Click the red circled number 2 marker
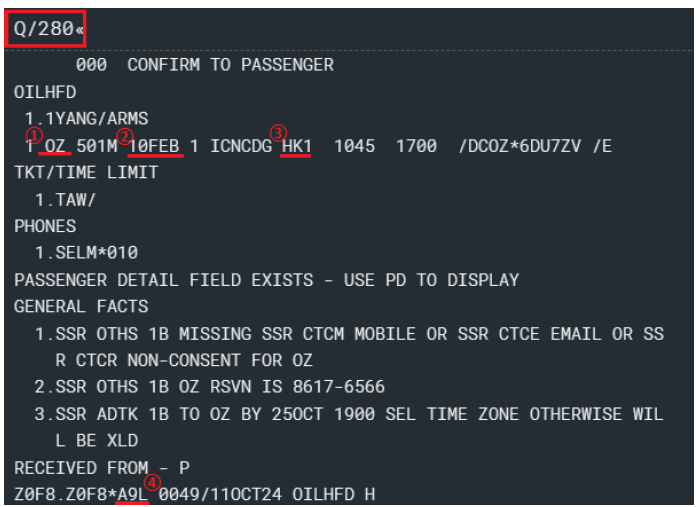Image resolution: width=696 pixels, height=507 pixels. pyautogui.click(x=125, y=136)
